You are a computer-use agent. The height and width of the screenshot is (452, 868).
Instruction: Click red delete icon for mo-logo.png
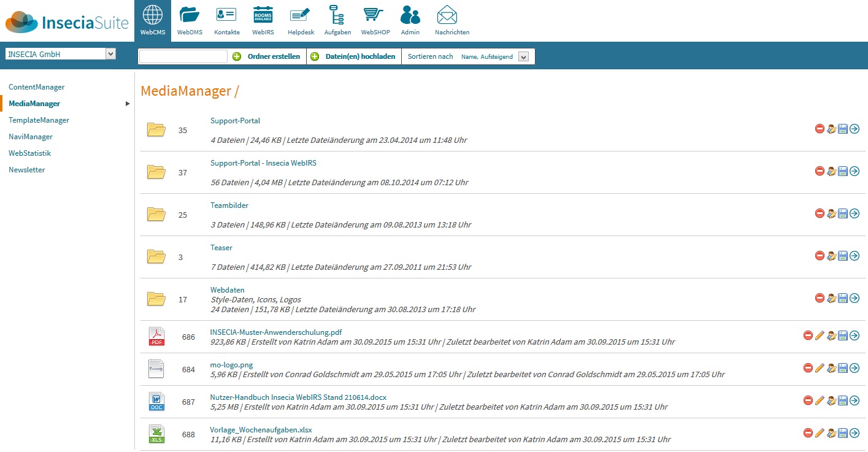(x=808, y=368)
